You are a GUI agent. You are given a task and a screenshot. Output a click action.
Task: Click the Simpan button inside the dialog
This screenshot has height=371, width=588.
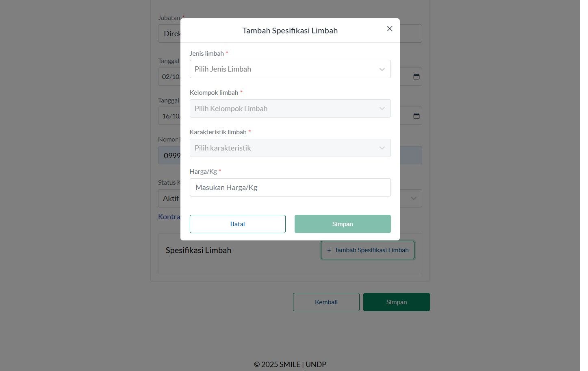(343, 224)
